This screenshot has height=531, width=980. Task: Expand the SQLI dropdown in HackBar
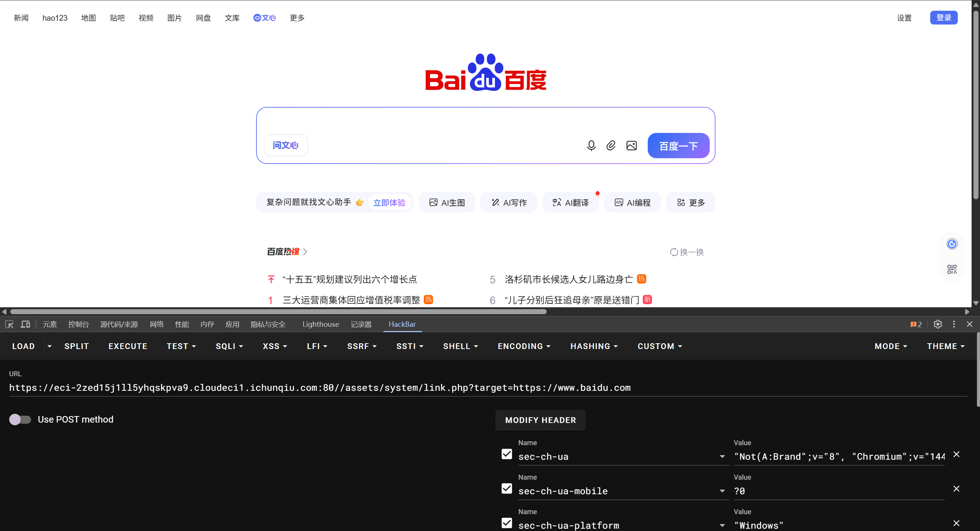coord(229,346)
